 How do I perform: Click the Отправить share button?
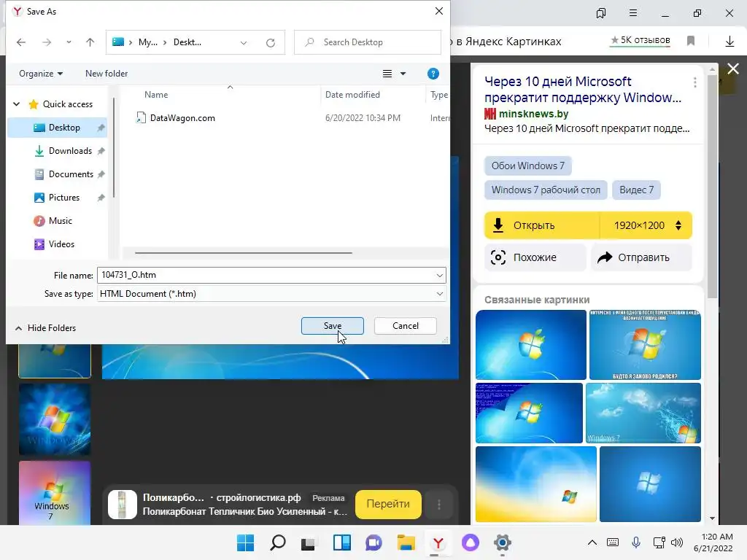point(641,257)
